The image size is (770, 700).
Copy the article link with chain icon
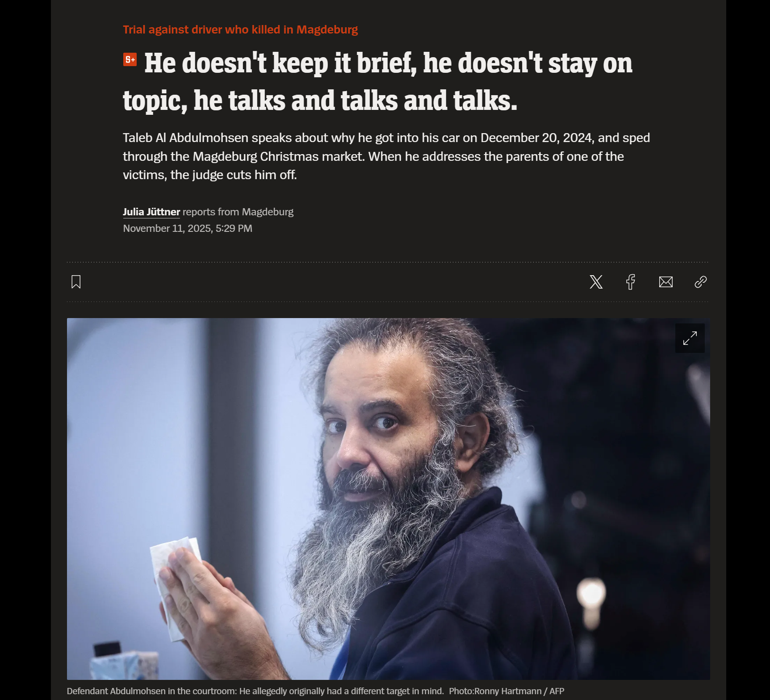pyautogui.click(x=700, y=282)
